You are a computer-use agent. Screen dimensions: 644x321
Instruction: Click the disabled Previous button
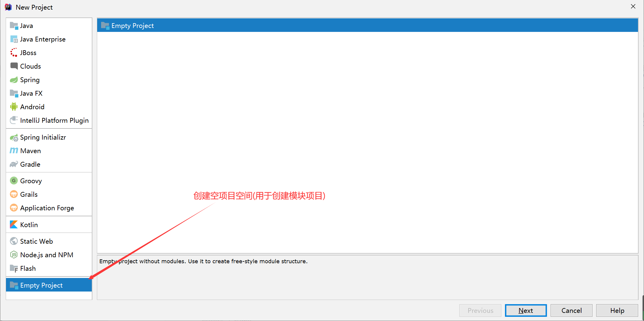(x=480, y=310)
